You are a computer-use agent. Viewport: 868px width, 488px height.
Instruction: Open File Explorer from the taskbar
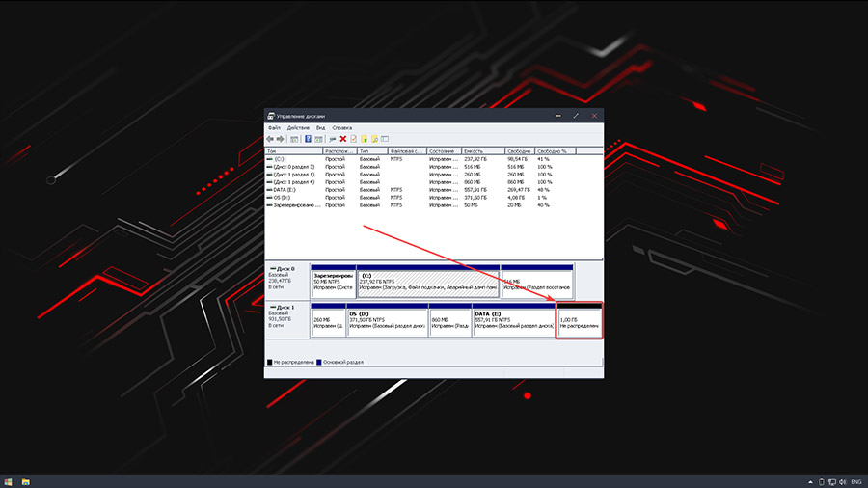[26, 480]
